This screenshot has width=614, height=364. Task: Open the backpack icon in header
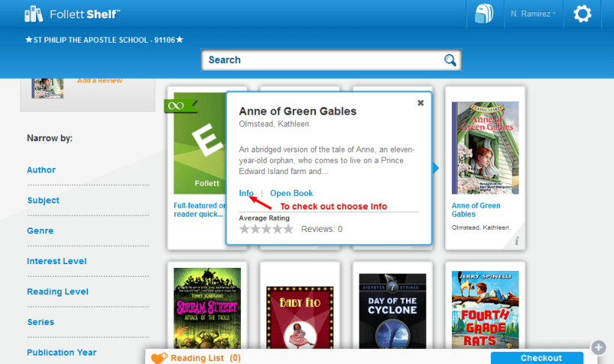[x=484, y=14]
